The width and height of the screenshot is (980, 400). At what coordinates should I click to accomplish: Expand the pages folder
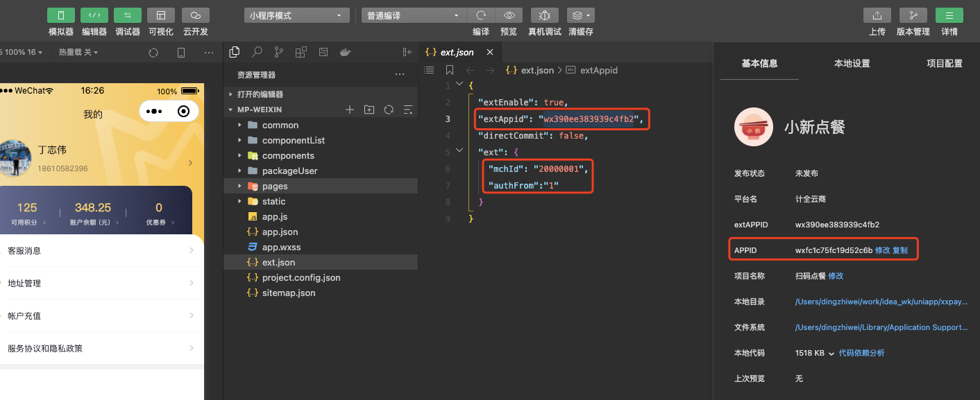[x=321, y=186]
